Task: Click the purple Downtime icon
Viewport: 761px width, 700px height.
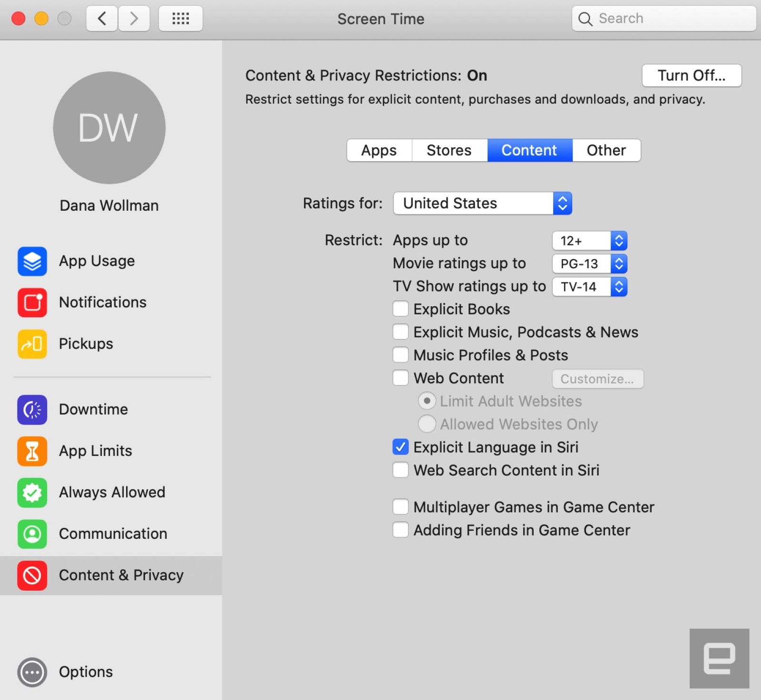Action: pos(32,409)
